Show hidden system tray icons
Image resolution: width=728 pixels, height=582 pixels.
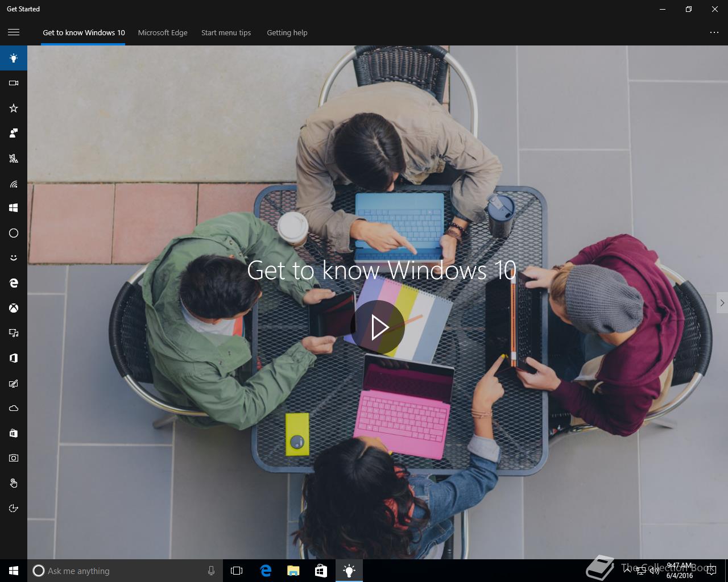[x=627, y=571]
